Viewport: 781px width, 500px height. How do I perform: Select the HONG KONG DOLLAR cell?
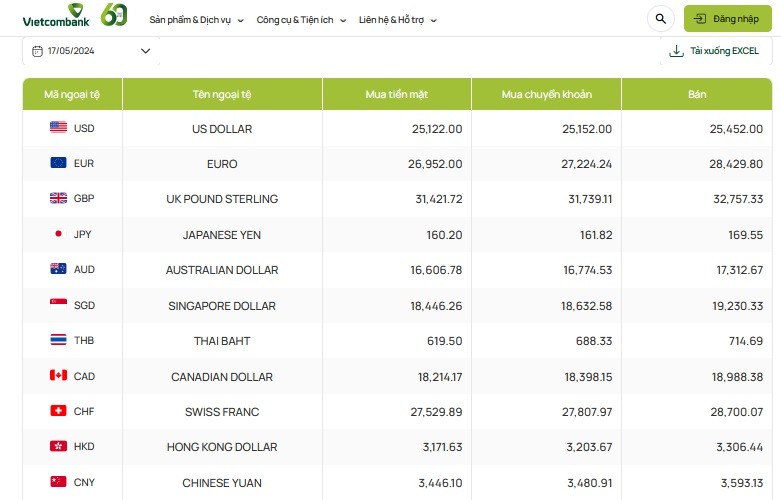click(222, 447)
